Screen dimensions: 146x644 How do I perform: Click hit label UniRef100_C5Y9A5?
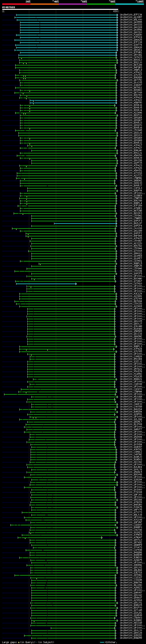coord(131,130)
